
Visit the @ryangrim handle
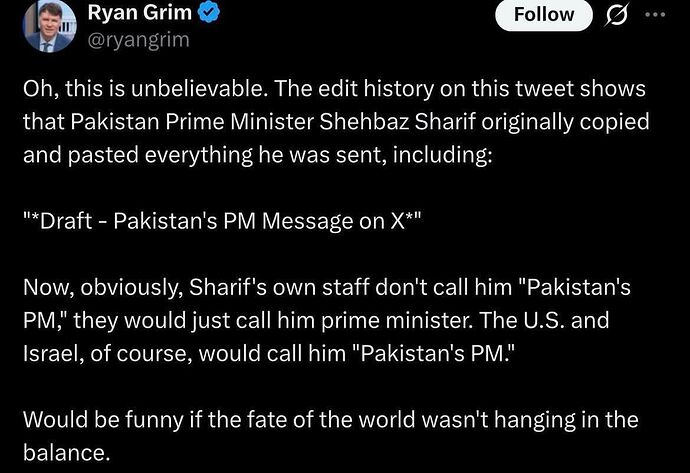(x=138, y=40)
